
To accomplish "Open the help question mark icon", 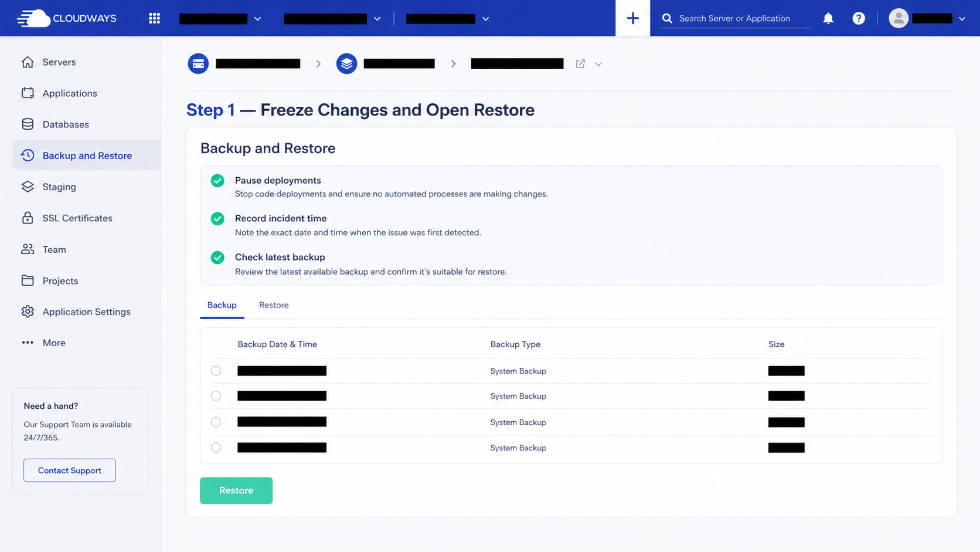I will 859,18.
